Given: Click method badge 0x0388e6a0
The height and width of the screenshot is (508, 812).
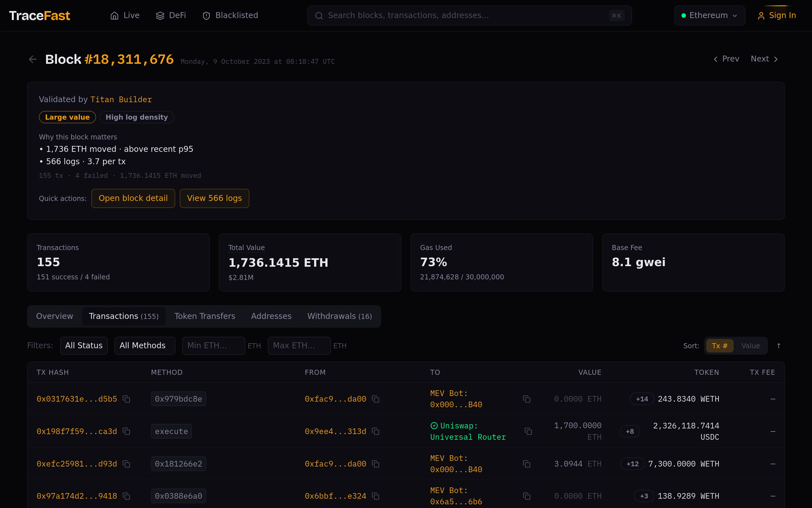Looking at the screenshot, I should pos(178,496).
